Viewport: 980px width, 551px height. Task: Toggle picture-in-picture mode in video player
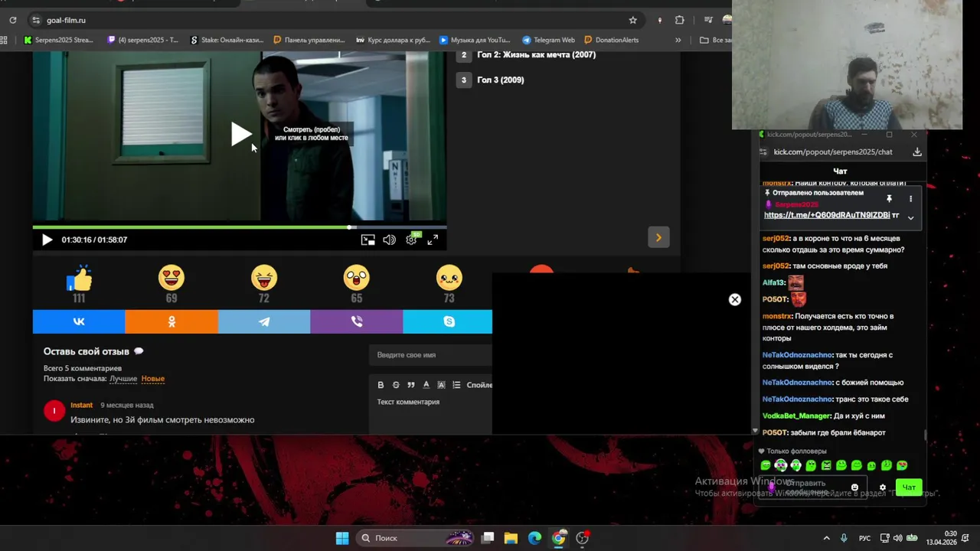pos(368,240)
